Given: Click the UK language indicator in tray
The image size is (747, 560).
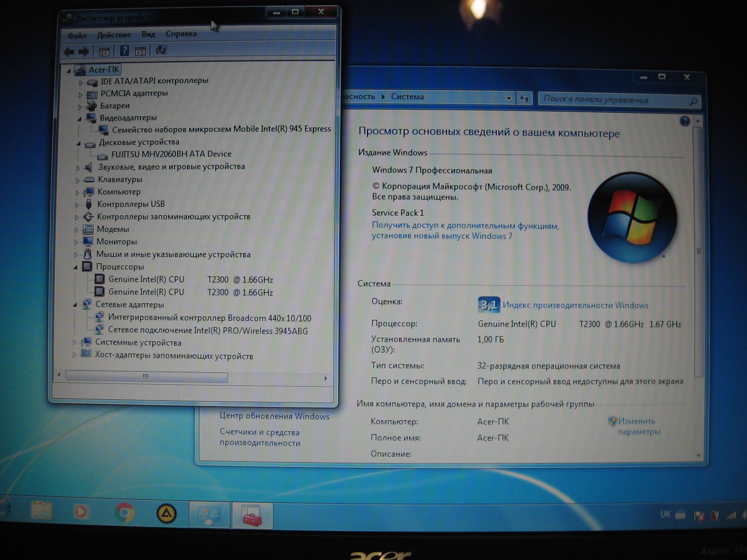Looking at the screenshot, I should [665, 514].
